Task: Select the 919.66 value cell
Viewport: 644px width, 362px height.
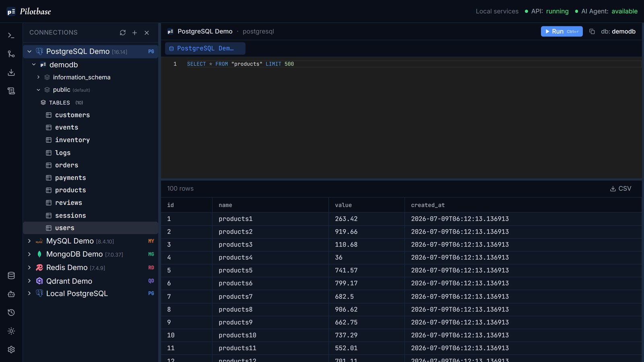Action: [x=367, y=232]
